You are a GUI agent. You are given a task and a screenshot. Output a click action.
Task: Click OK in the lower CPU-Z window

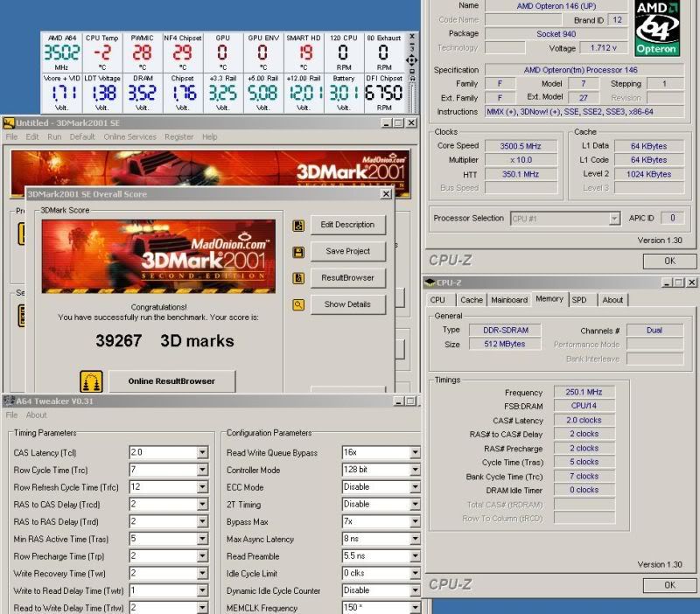click(669, 585)
